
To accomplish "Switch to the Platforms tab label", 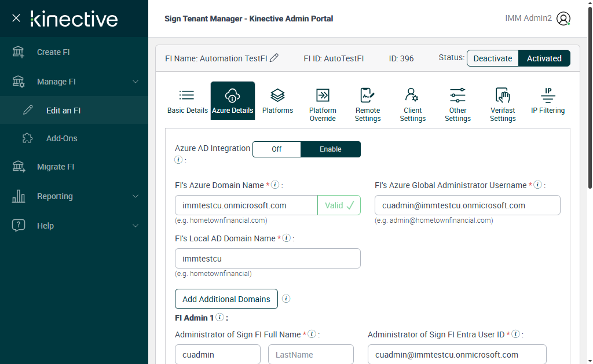I will 277,111.
